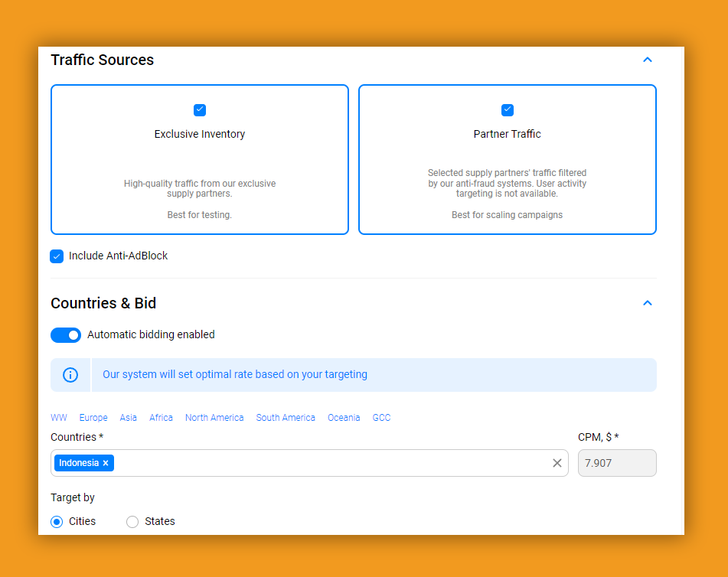Choose the South America region link

pyautogui.click(x=286, y=418)
